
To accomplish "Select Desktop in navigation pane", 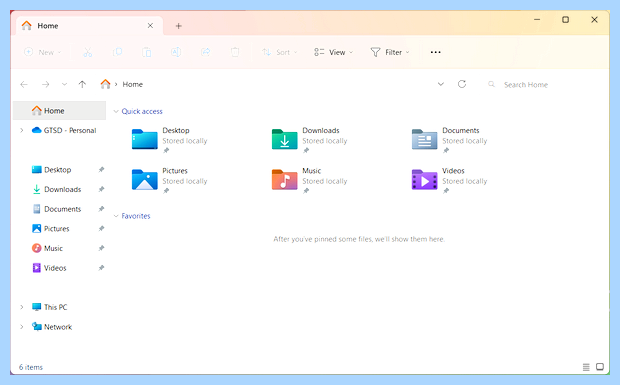I will [x=51, y=170].
